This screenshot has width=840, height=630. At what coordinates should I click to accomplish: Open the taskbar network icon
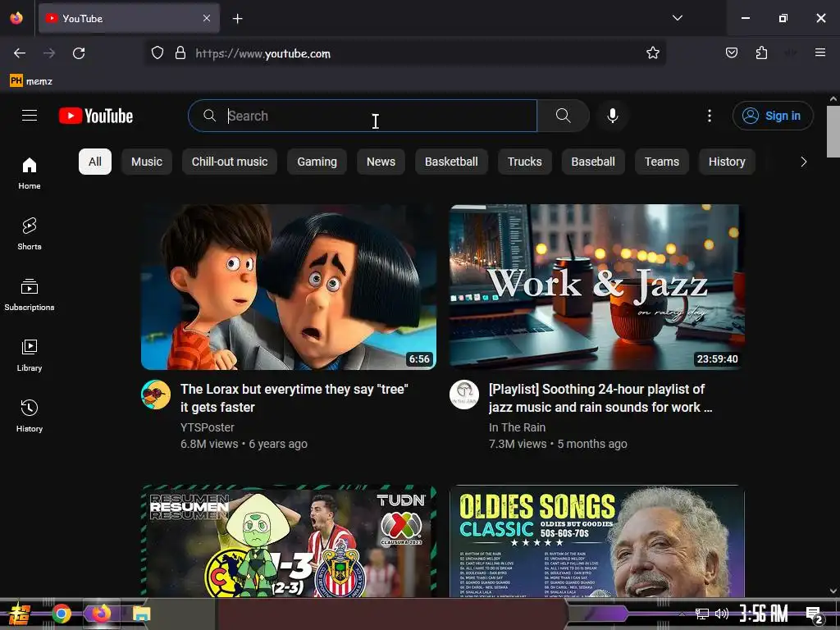coord(701,614)
